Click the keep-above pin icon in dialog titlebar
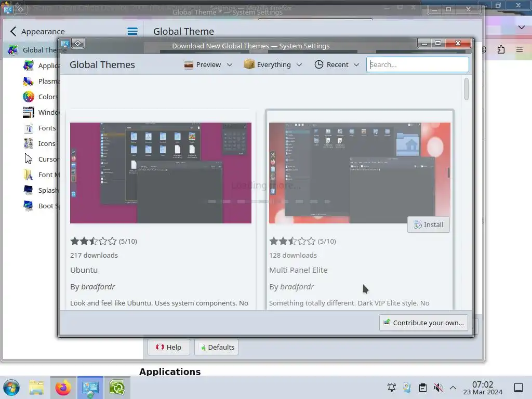The image size is (532, 399). [x=78, y=44]
